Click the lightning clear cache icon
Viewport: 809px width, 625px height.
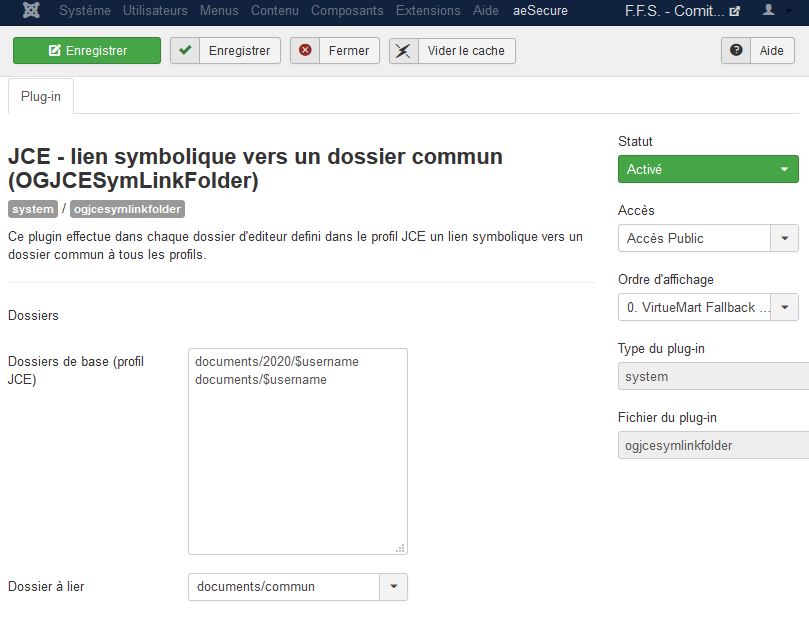click(404, 51)
